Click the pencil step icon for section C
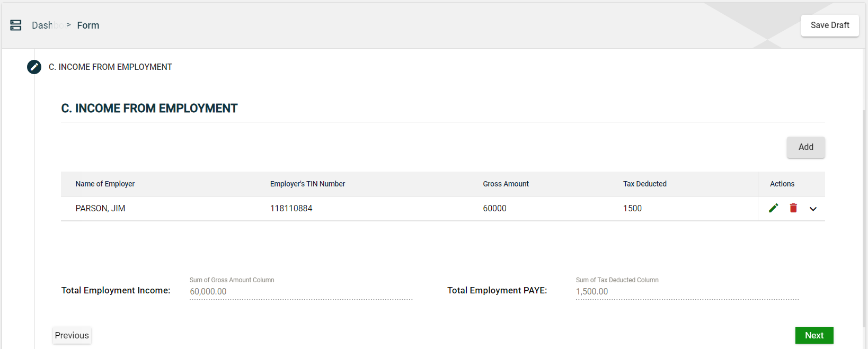The image size is (868, 349). click(x=34, y=67)
